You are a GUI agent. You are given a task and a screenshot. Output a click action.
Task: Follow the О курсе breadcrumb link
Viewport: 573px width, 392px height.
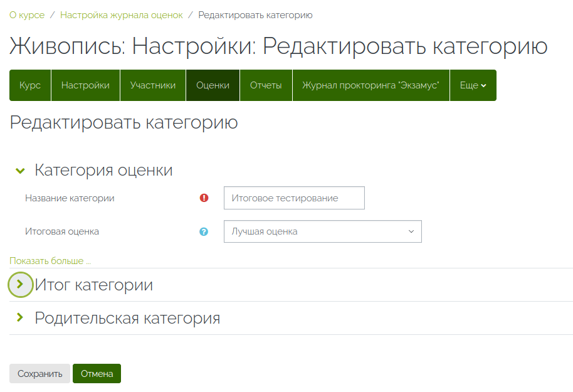[27, 15]
